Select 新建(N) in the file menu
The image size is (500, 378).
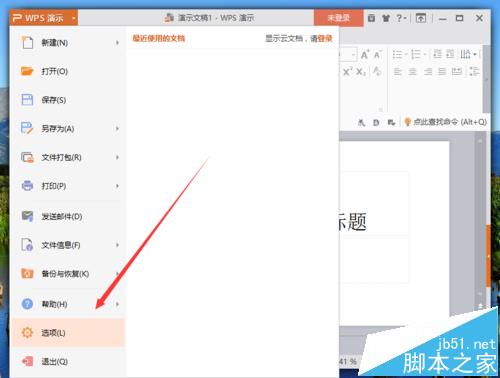pos(69,43)
